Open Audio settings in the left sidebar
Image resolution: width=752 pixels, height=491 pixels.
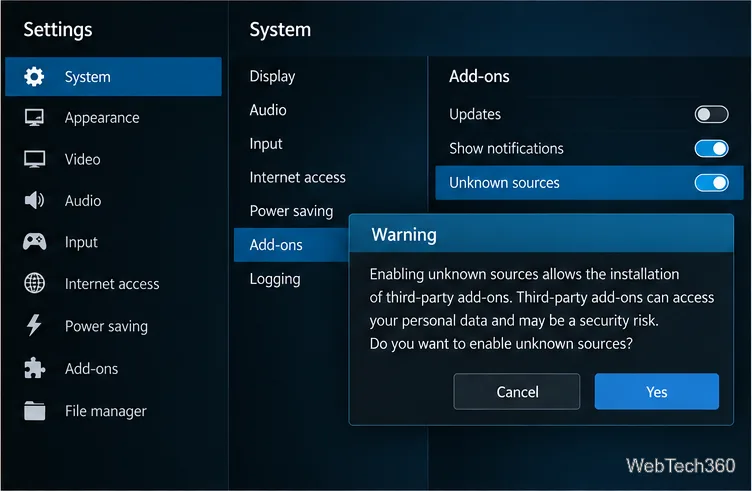coord(113,200)
